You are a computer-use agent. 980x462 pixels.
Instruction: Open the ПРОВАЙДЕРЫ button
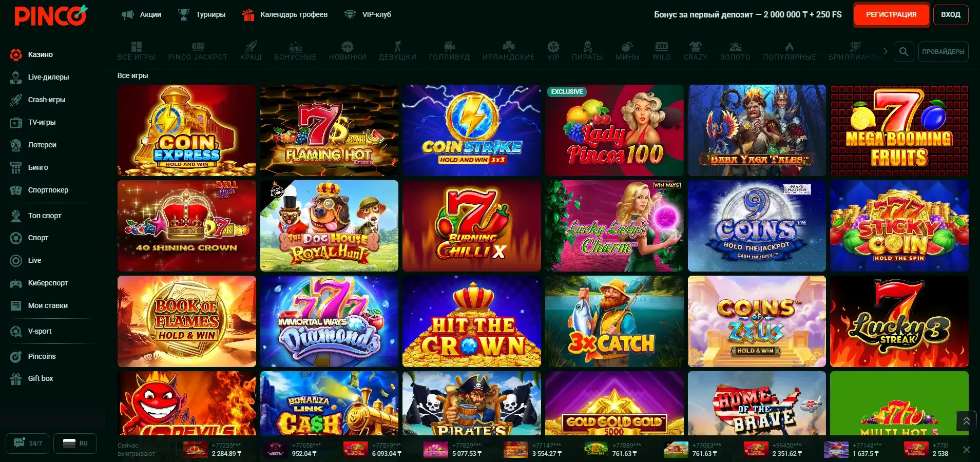tap(943, 51)
